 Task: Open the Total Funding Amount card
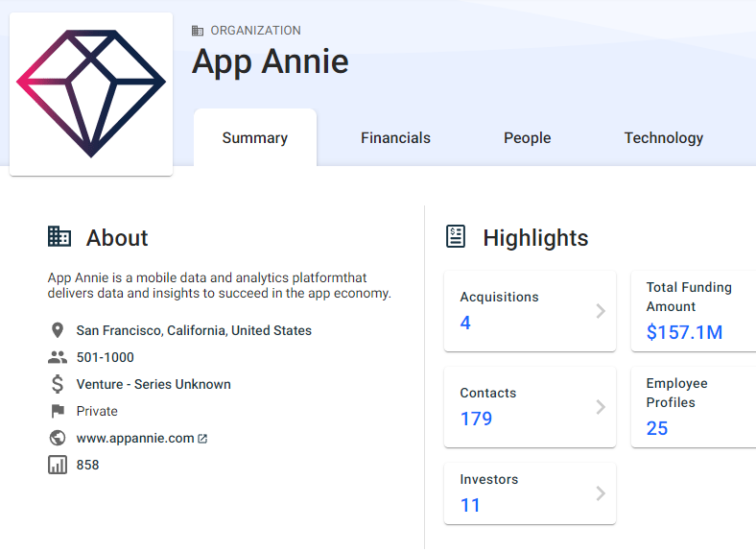click(694, 311)
